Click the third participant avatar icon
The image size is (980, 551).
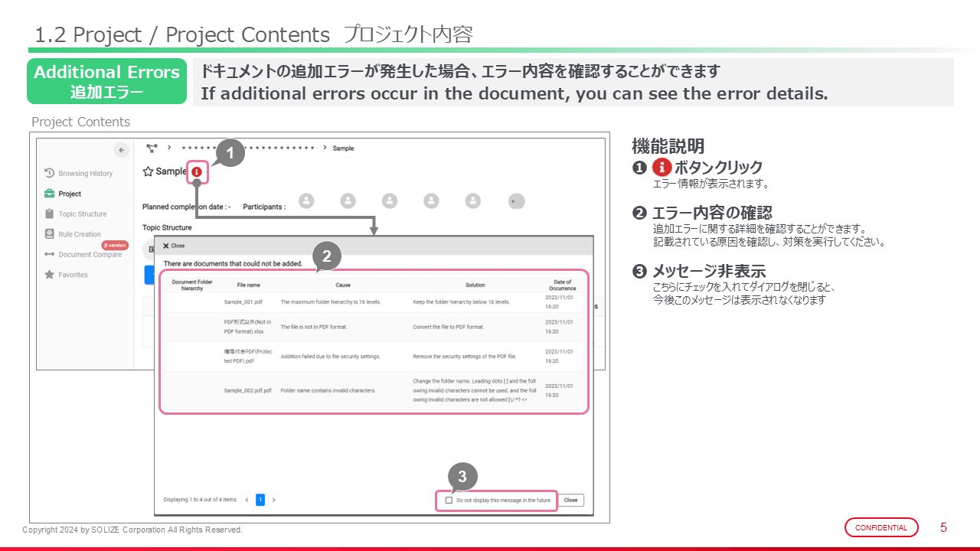pyautogui.click(x=390, y=201)
